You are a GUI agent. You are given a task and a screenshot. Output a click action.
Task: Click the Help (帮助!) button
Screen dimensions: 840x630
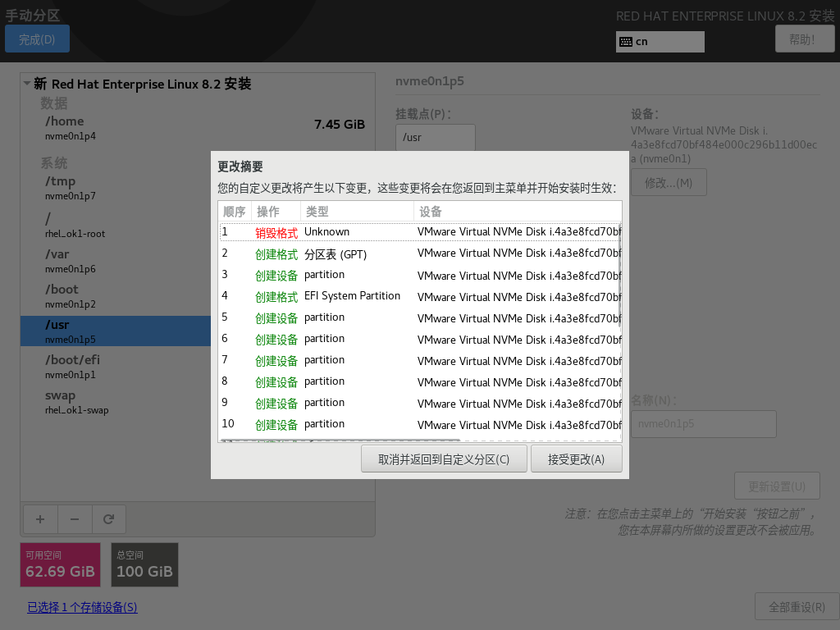(x=805, y=39)
